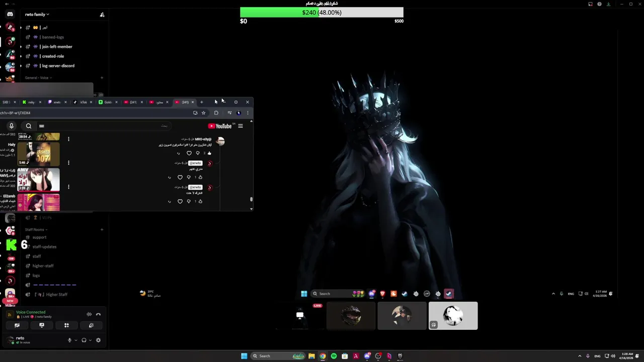Switch to the Kick browser tab

pos(31,102)
